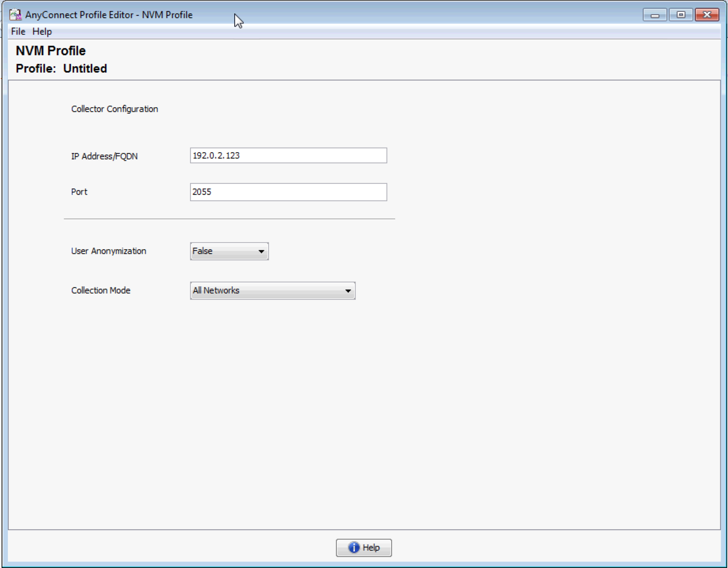Click the Port input field
Screen dimensions: 728x568
[x=288, y=192]
